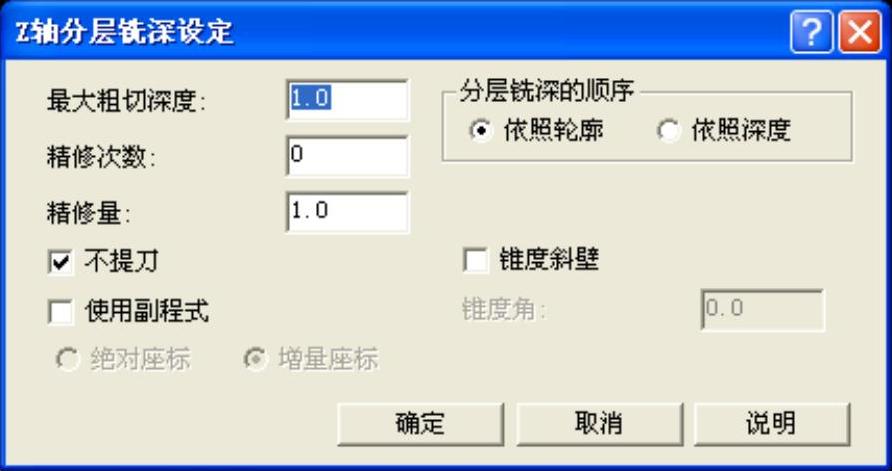
Task: Tick the 锥度斜壁 checkbox
Action: (x=476, y=261)
